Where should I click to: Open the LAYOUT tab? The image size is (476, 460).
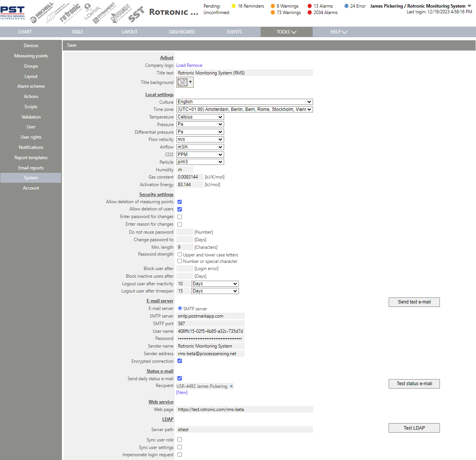(130, 32)
